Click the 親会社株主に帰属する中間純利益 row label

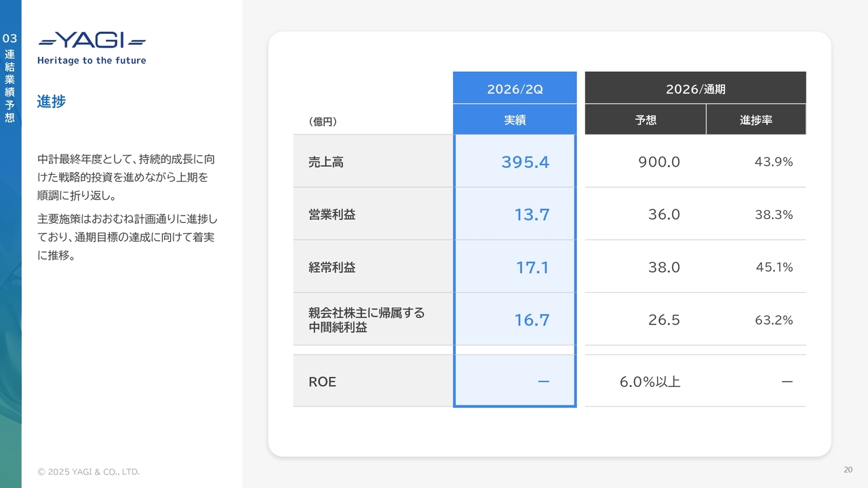point(366,320)
